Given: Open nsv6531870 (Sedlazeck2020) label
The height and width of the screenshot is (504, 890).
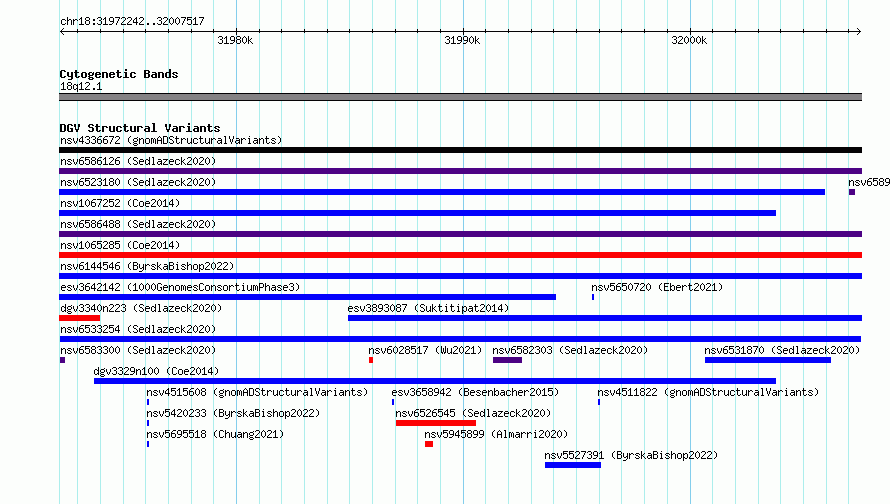Looking at the screenshot, I should click(x=782, y=350).
